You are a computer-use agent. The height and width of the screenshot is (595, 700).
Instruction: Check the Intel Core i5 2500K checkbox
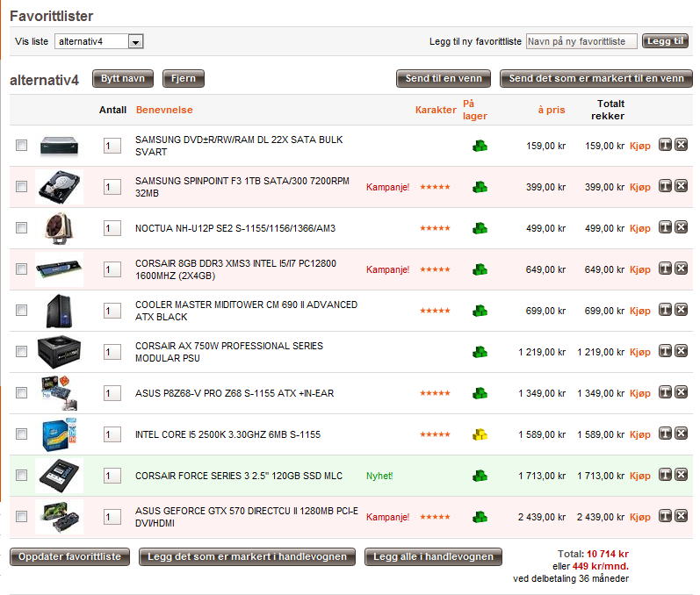point(21,434)
